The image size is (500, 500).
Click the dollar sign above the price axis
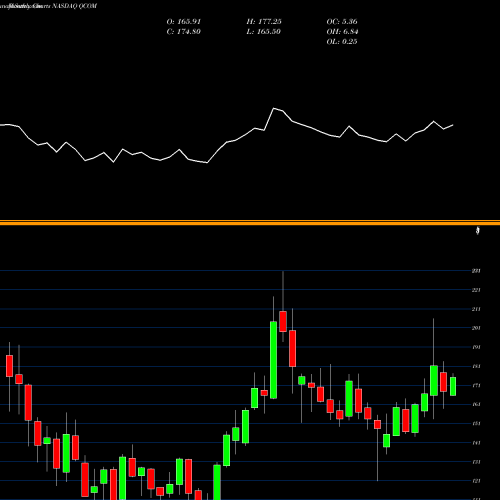tap(478, 231)
